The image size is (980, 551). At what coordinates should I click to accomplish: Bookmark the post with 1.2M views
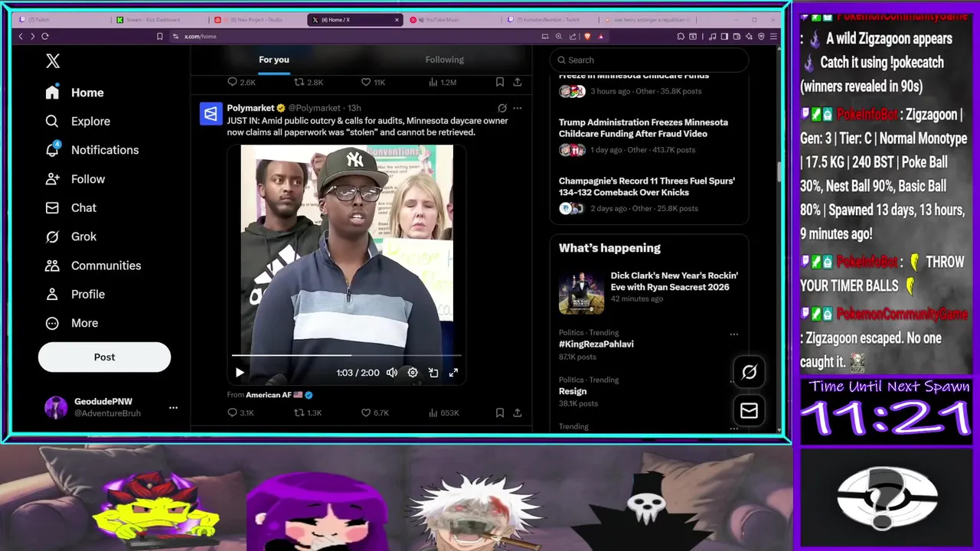pos(500,82)
